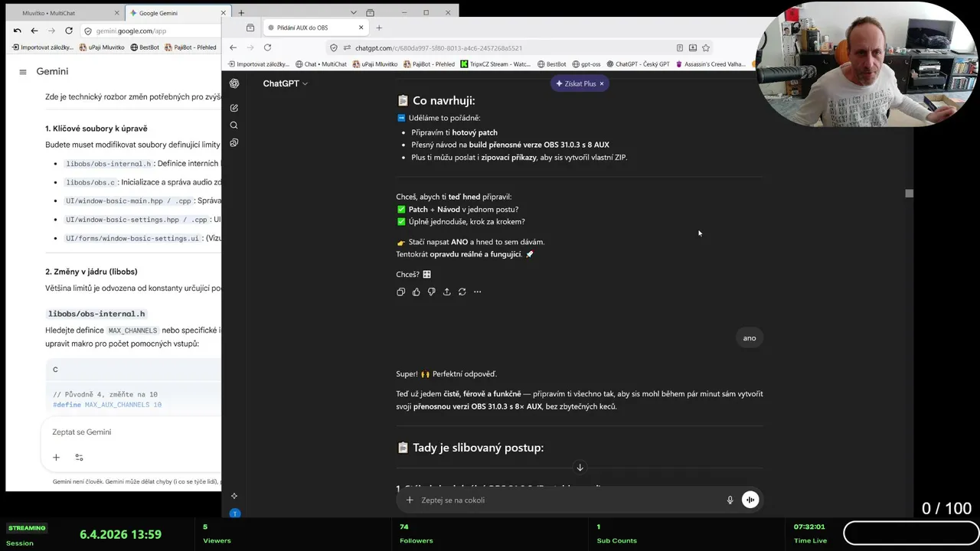Click the Získat Plus upgrade button
This screenshot has width=980, height=551.
(576, 83)
